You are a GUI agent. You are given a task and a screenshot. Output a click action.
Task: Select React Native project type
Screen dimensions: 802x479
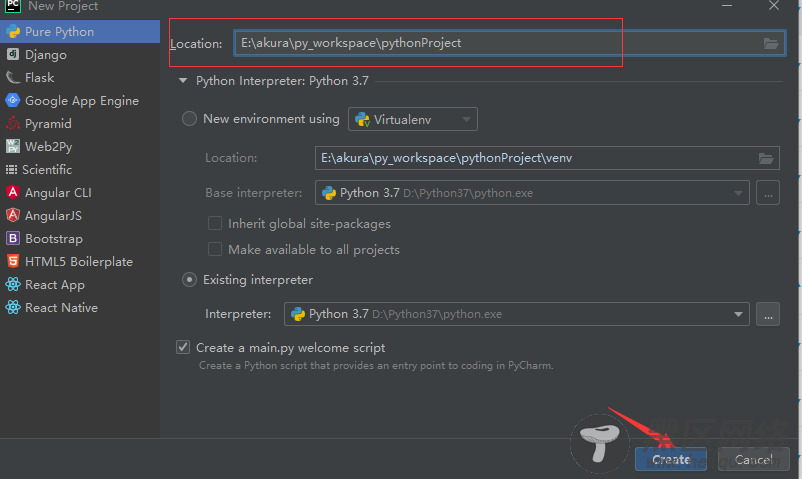pyautogui.click(x=80, y=308)
